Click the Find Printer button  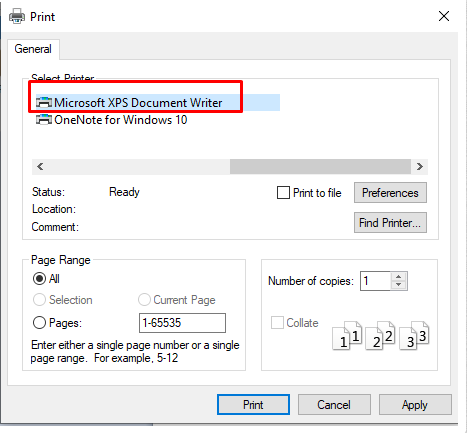pyautogui.click(x=390, y=223)
